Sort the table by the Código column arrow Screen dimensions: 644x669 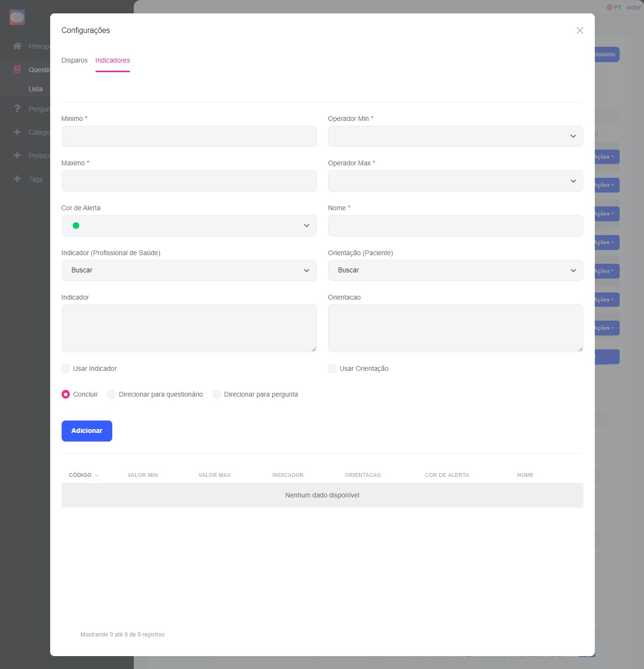pyautogui.click(x=97, y=475)
